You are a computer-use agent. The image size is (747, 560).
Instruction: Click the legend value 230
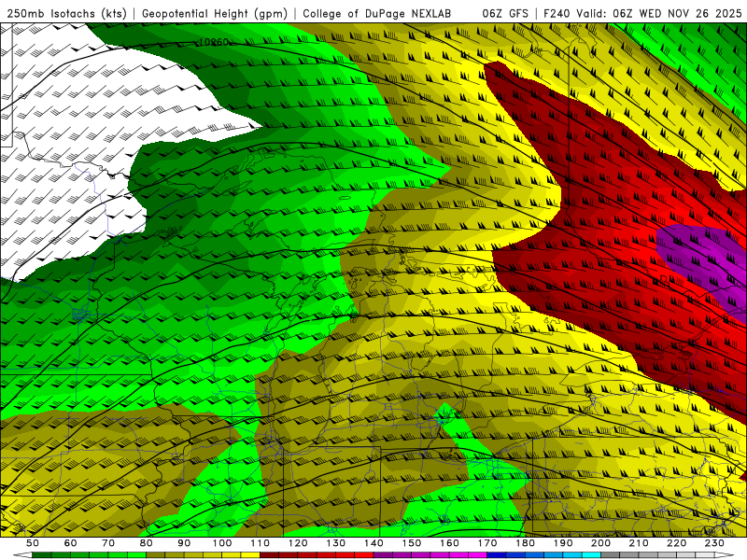(x=714, y=543)
